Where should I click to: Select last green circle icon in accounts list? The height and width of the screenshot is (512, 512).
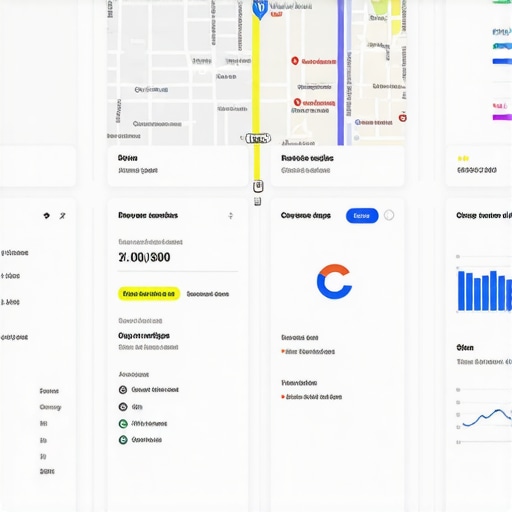[x=123, y=440]
